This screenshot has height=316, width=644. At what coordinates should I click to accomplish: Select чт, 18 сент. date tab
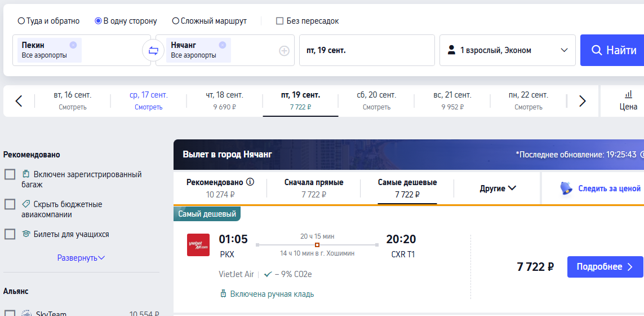click(x=225, y=101)
